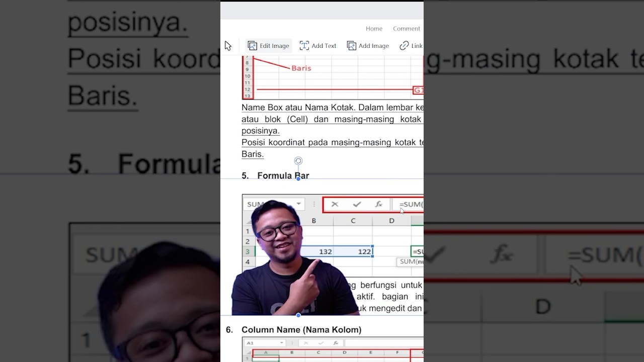This screenshot has width=644, height=362.
Task: Click the 'Name Box atau Nama Kotak' line
Action: 333,108
